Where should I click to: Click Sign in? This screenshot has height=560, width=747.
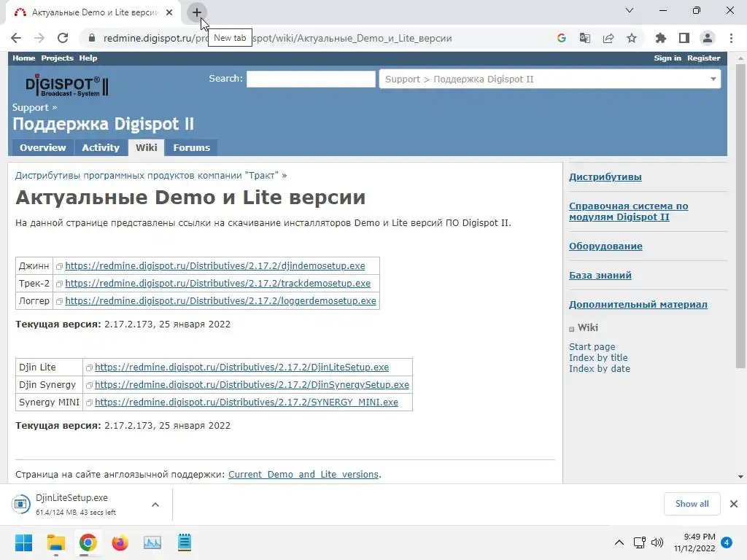point(667,58)
